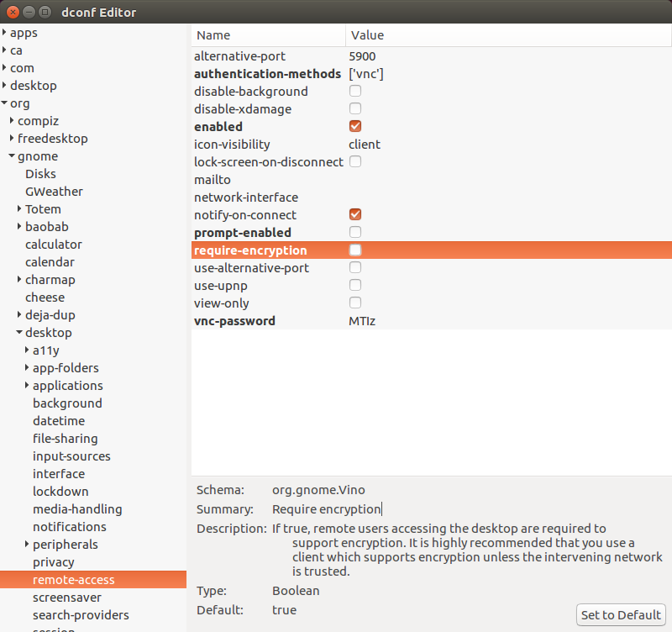Toggle the prompt-enabled checkbox

pos(354,232)
